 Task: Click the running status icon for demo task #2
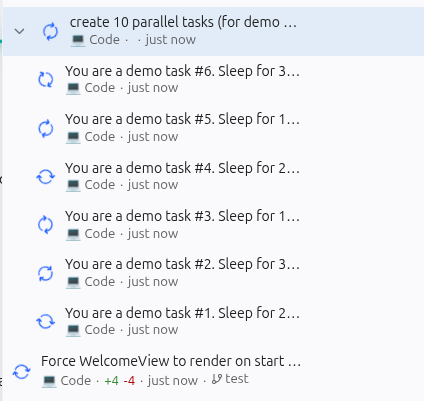46,273
